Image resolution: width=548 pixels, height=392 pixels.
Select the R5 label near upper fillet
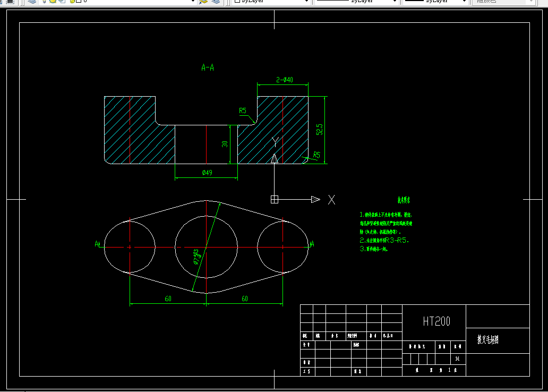coord(243,111)
